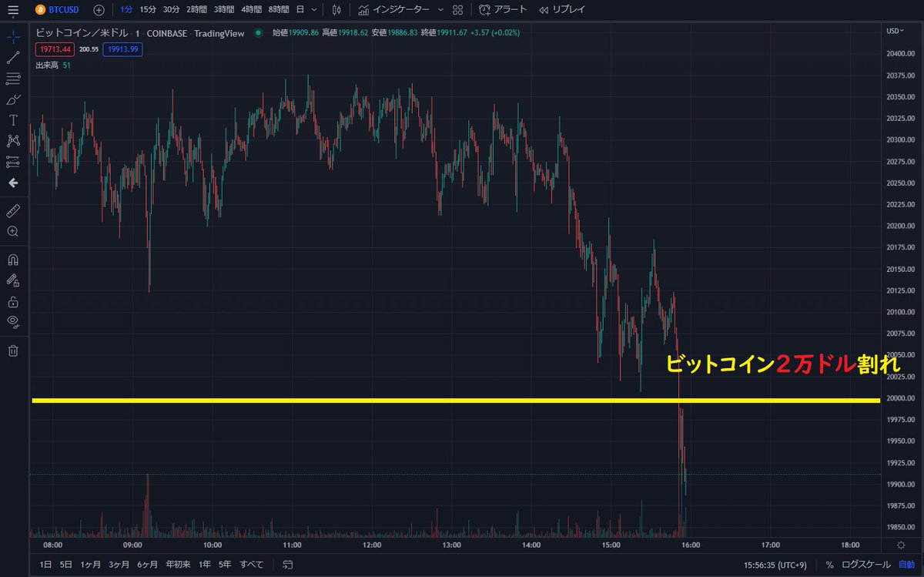Screen dimensions: 924x577
Task: Open the candlestick chart type selector
Action: (x=336, y=10)
